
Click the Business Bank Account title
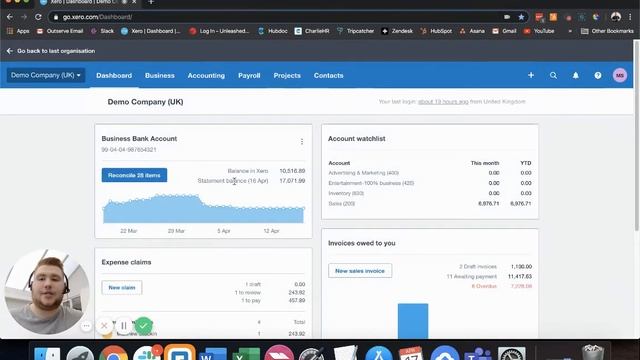139,139
